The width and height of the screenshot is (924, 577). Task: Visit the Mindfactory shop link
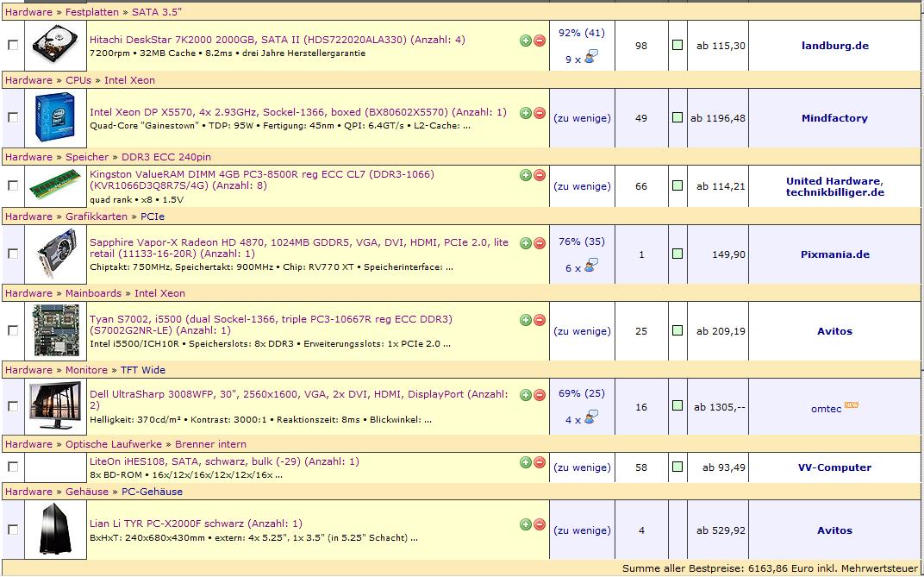[834, 118]
